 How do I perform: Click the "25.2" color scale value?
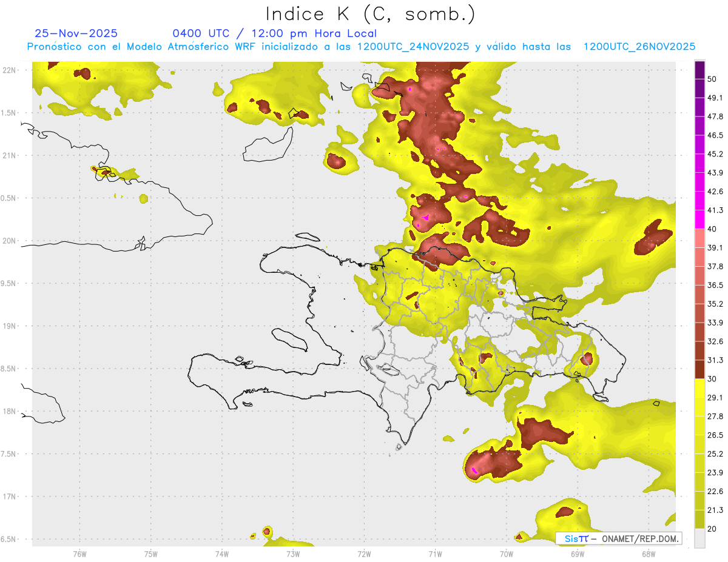[715, 454]
